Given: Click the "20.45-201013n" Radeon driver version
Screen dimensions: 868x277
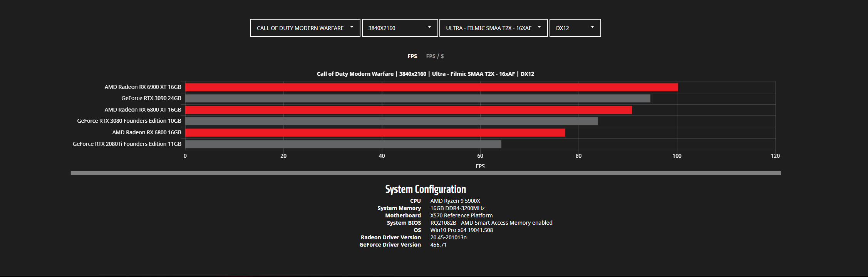Looking at the screenshot, I should pyautogui.click(x=448, y=237).
